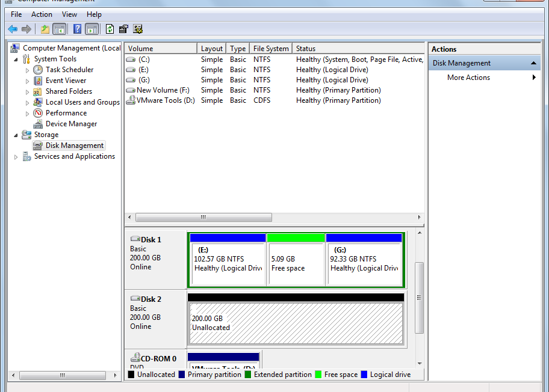Image resolution: width=549 pixels, height=392 pixels.
Task: Click the Up One Level folder icon
Action: (45, 29)
